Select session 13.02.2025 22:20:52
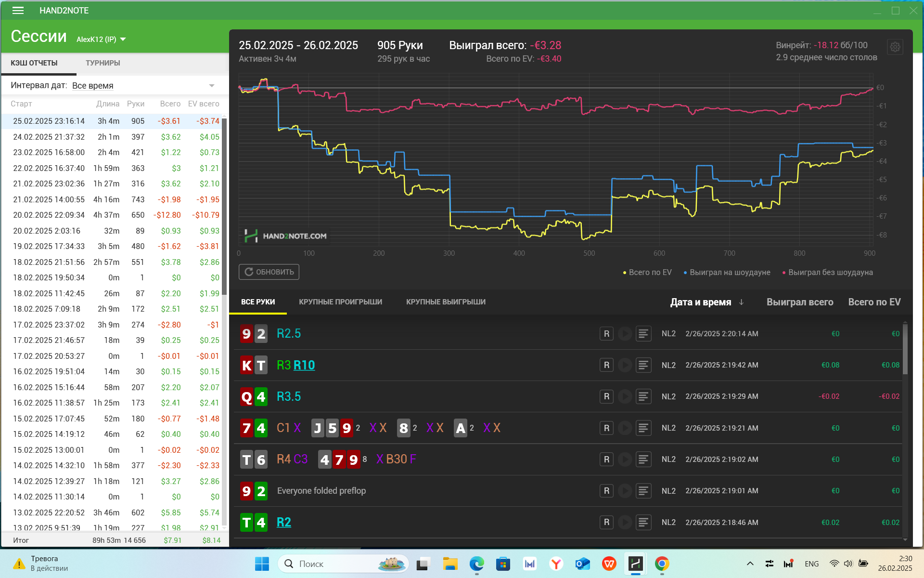 (x=111, y=512)
